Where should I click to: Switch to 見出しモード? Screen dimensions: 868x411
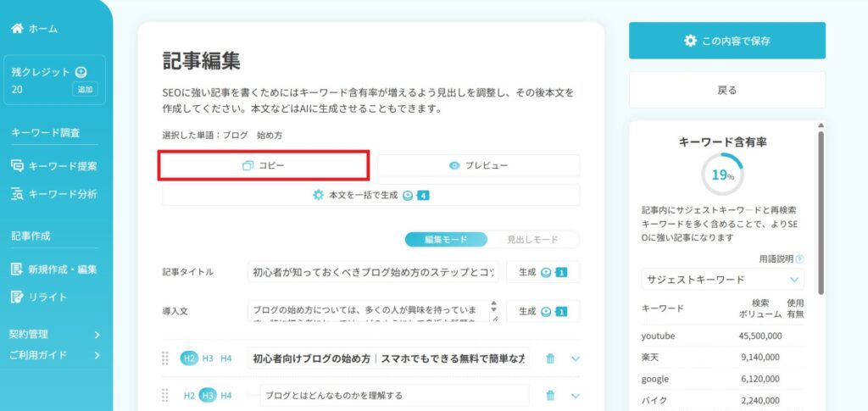[533, 240]
